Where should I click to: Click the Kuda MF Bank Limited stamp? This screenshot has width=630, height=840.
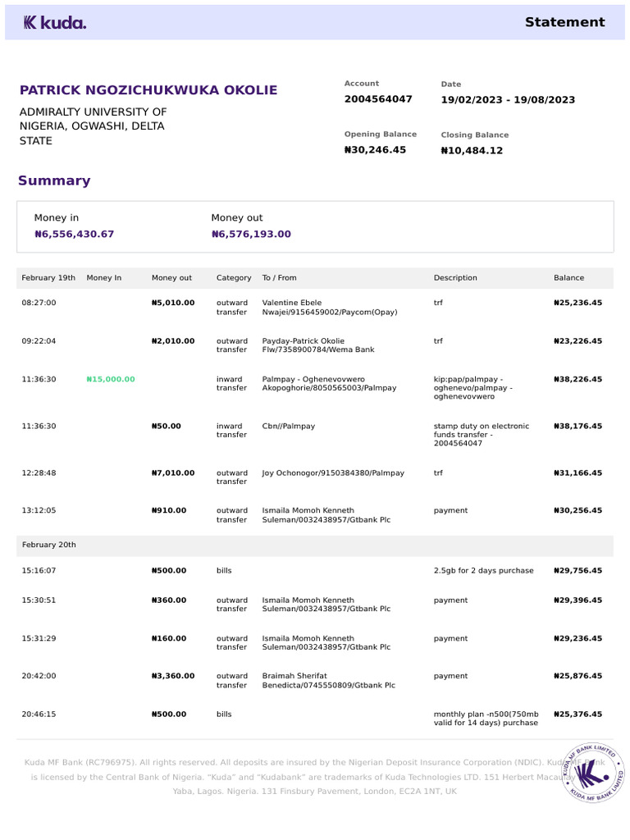592,770
